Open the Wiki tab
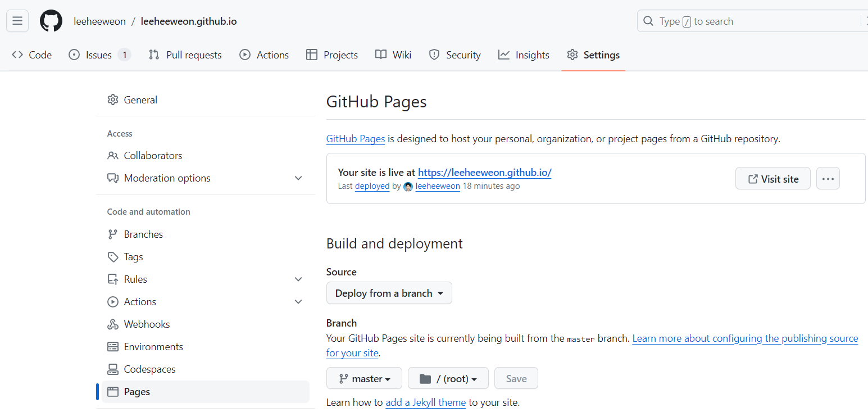The image size is (868, 412). pyautogui.click(x=393, y=55)
